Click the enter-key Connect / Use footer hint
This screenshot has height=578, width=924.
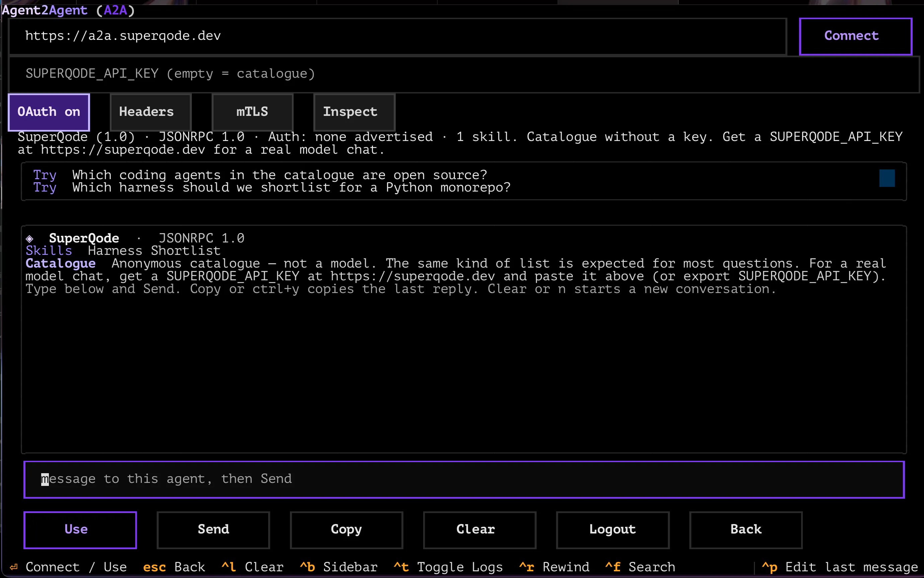68,567
